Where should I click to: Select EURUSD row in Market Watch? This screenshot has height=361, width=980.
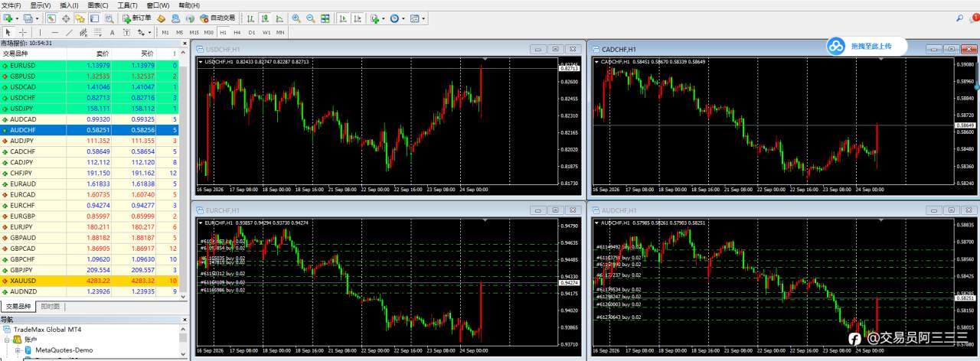pos(90,66)
